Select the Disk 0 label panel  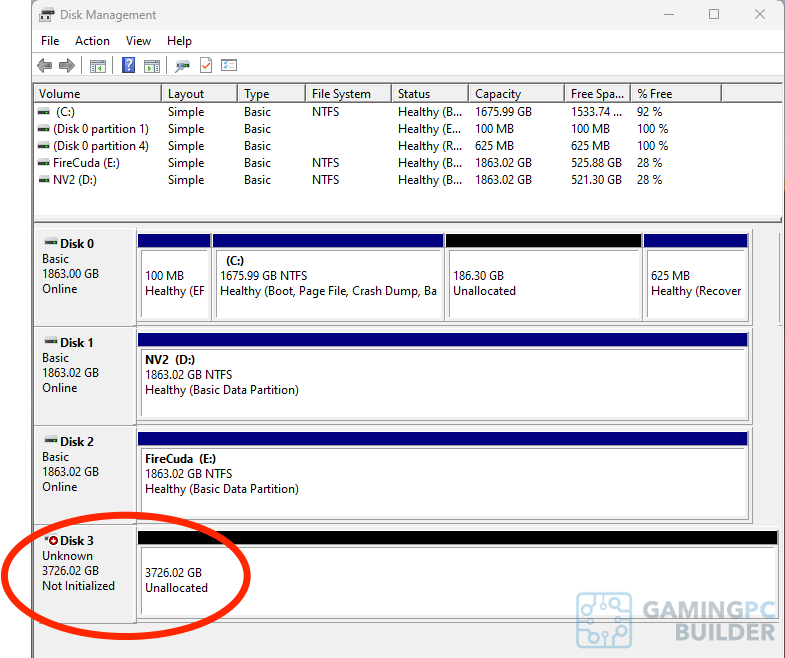tap(85, 276)
